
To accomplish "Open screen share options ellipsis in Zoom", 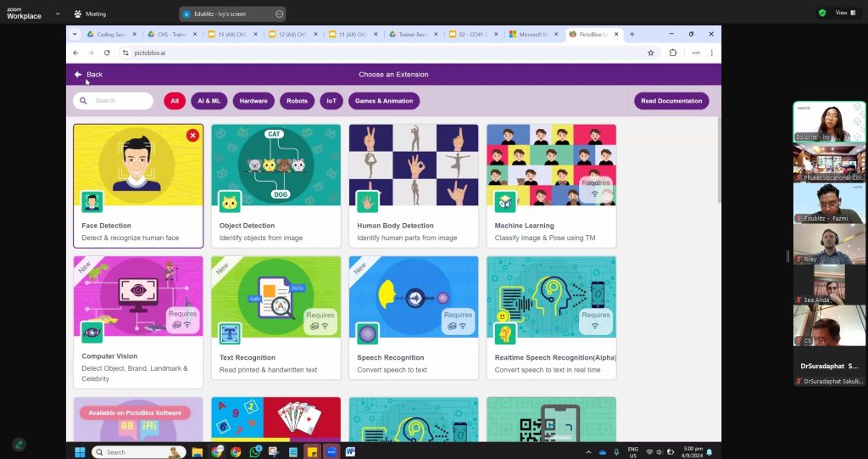I will (279, 14).
